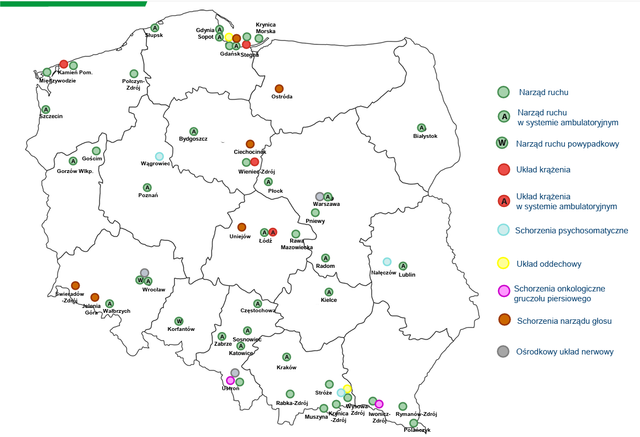Click the Poznań city marker

[x=147, y=188]
